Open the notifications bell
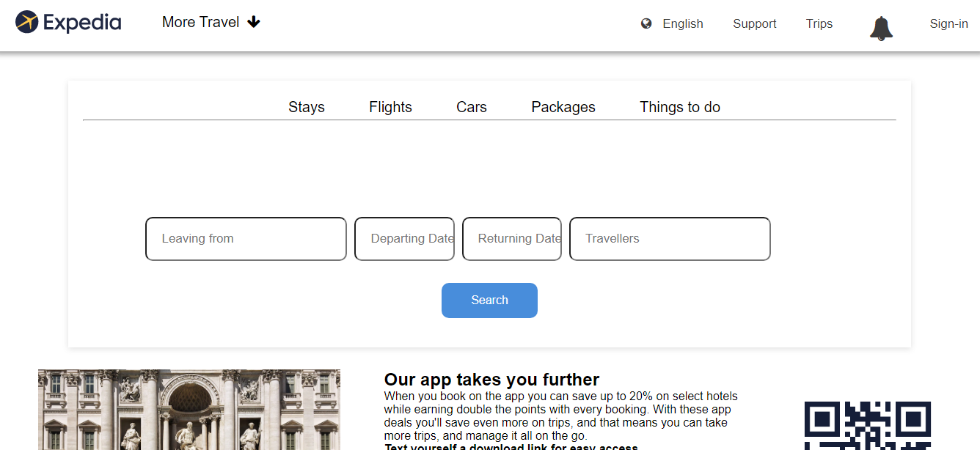This screenshot has height=450, width=980. click(x=881, y=28)
